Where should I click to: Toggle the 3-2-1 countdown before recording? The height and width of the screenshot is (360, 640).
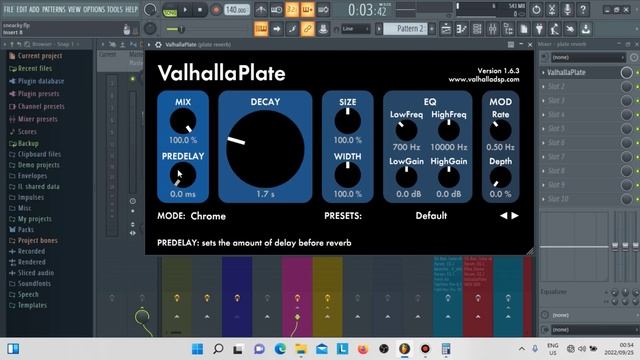[x=292, y=9]
